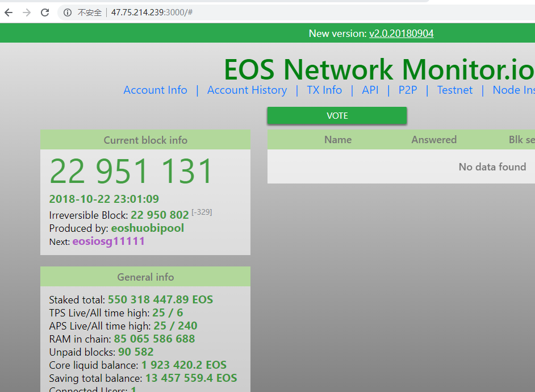Click irreversible block number 22 950 802

coord(160,215)
